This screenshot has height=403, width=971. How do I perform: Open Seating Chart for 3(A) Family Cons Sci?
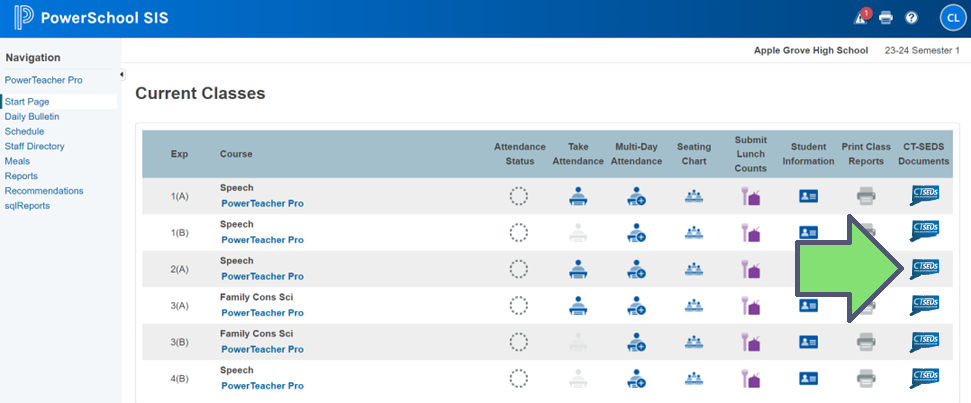coord(693,305)
